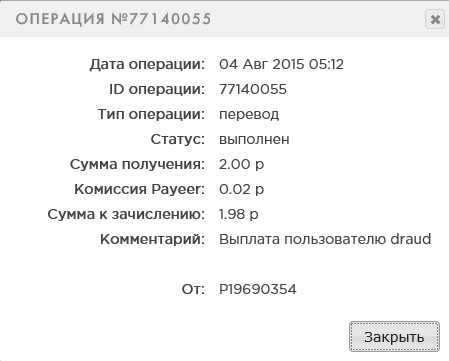Click the ОПЕРАЦИЯ №77140055 dialog title

(113, 19)
